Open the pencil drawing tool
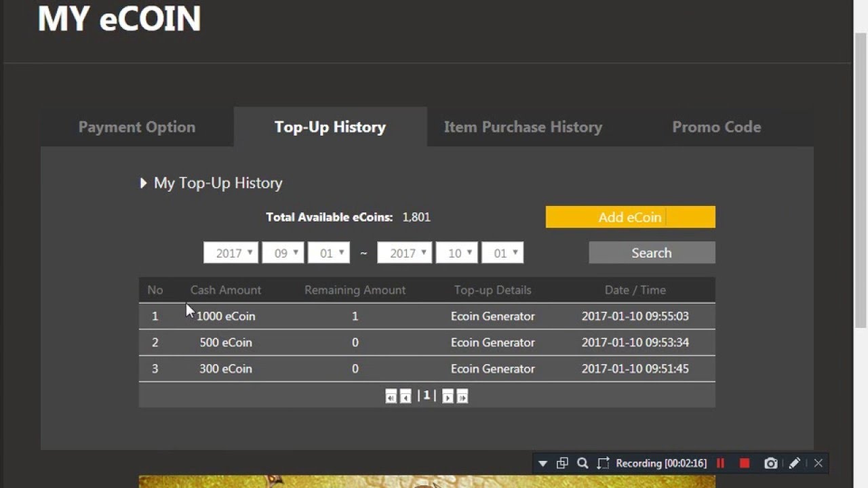 click(795, 464)
